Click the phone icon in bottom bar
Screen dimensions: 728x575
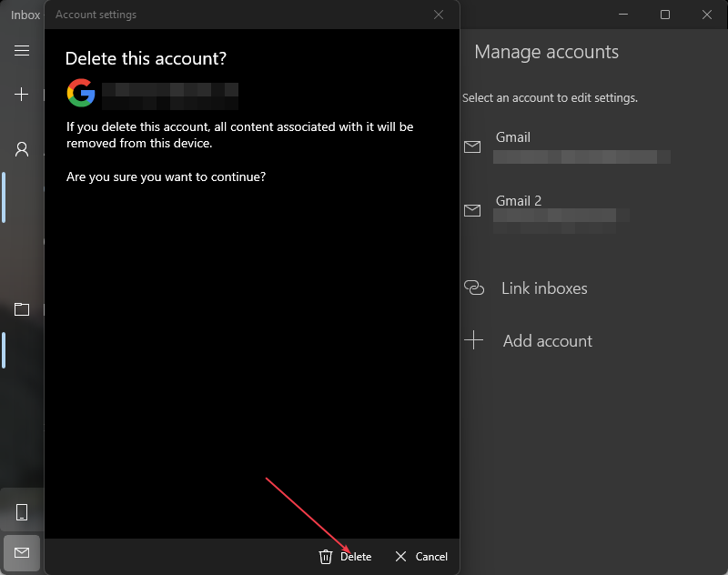click(x=22, y=512)
